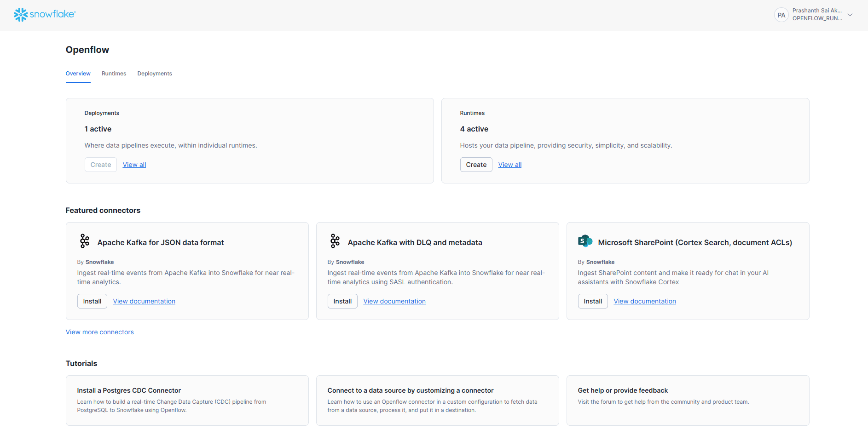Screen dimensions: 868x429
Task: Install Apache Kafka for JSON data format
Action: [x=92, y=301]
